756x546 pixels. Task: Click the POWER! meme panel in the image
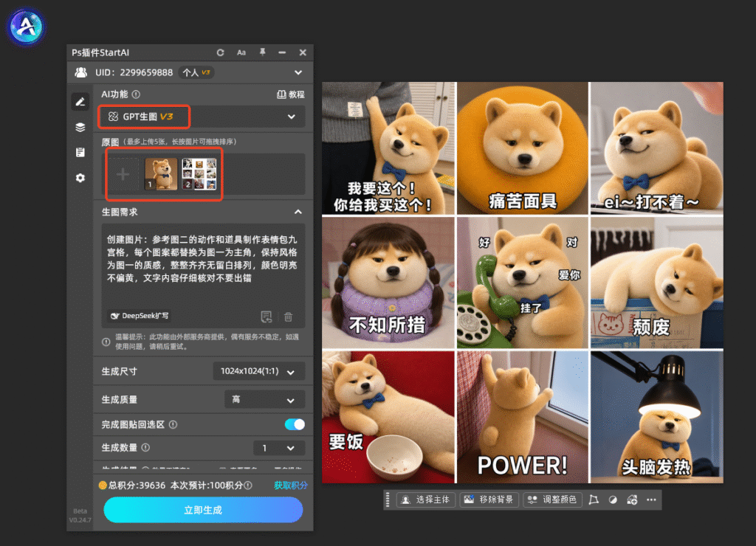[x=523, y=418]
